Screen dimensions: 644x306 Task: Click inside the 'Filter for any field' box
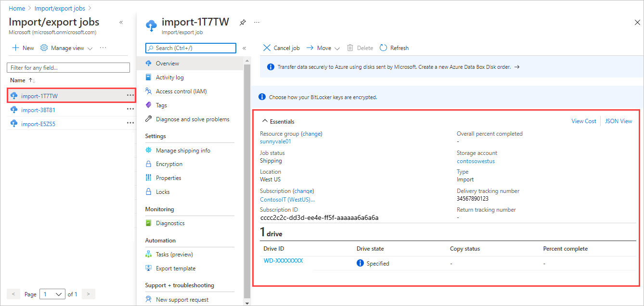point(68,67)
